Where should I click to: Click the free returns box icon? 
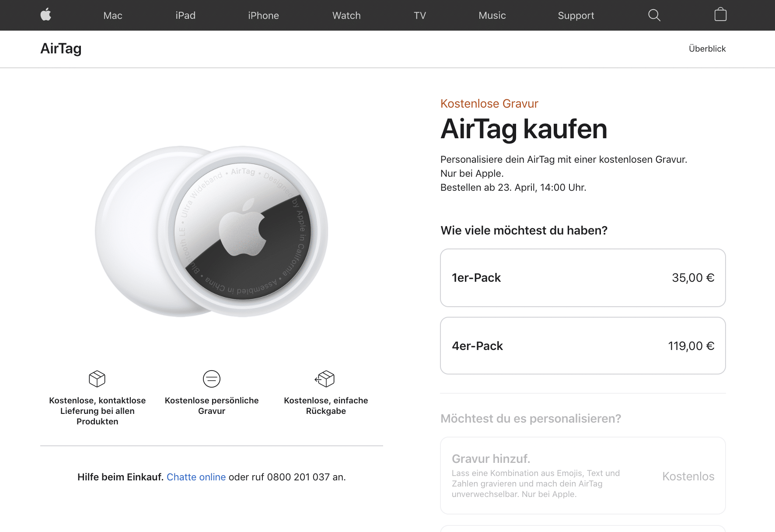[325, 379]
